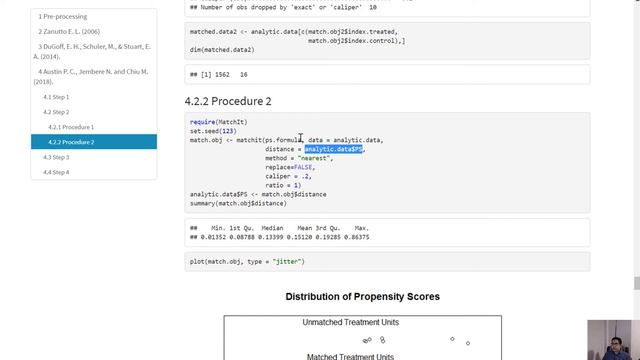
Task: Click 'plot(match.obj, type = "jitter")' code
Action: tap(247, 262)
